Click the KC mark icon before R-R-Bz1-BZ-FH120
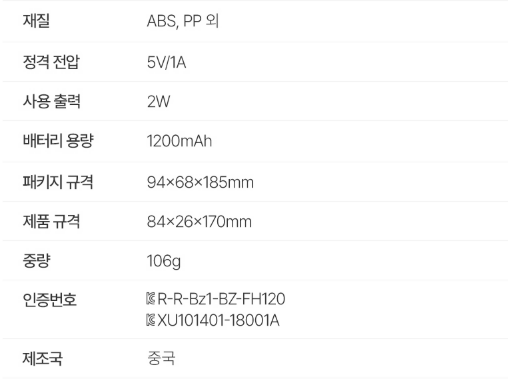Screen dimensions: 508x381 (x=151, y=299)
